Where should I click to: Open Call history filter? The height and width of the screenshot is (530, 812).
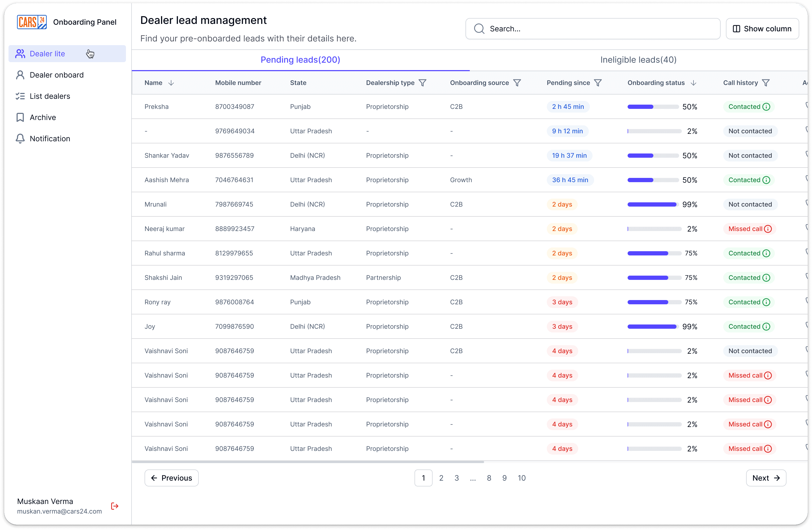766,83
